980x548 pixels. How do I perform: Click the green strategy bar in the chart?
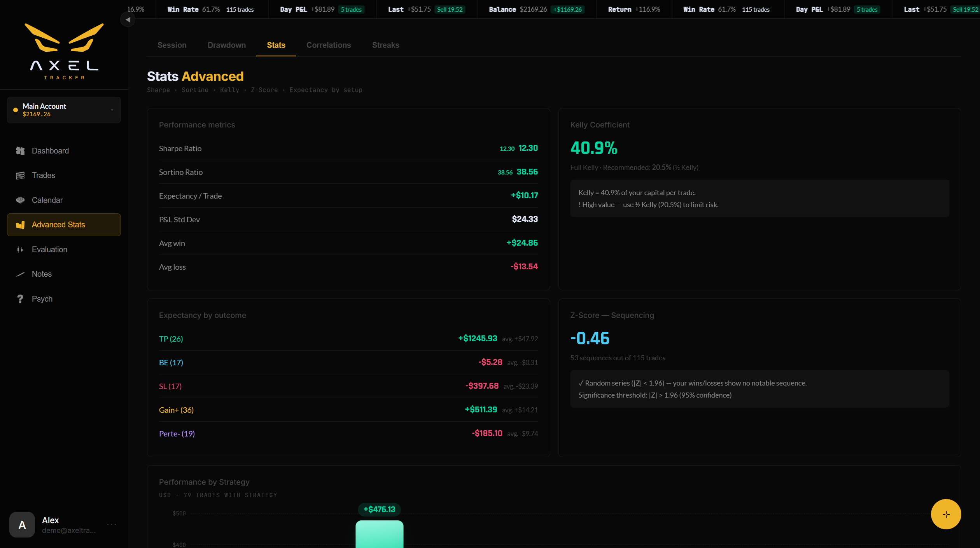point(379,534)
